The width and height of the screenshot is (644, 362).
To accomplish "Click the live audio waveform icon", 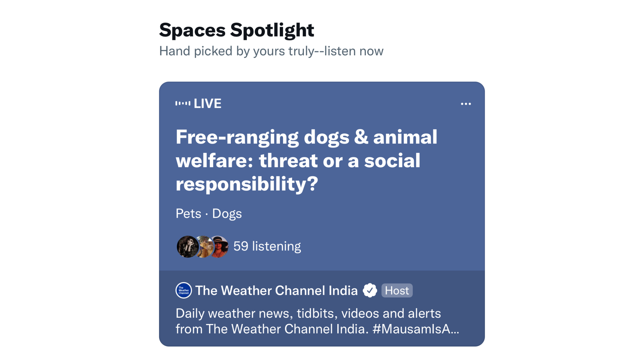I will click(x=183, y=103).
